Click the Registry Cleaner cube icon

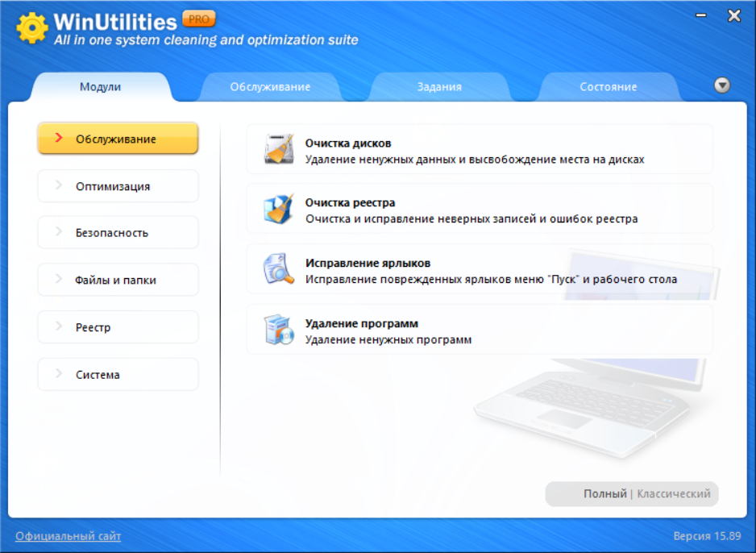pyautogui.click(x=278, y=209)
